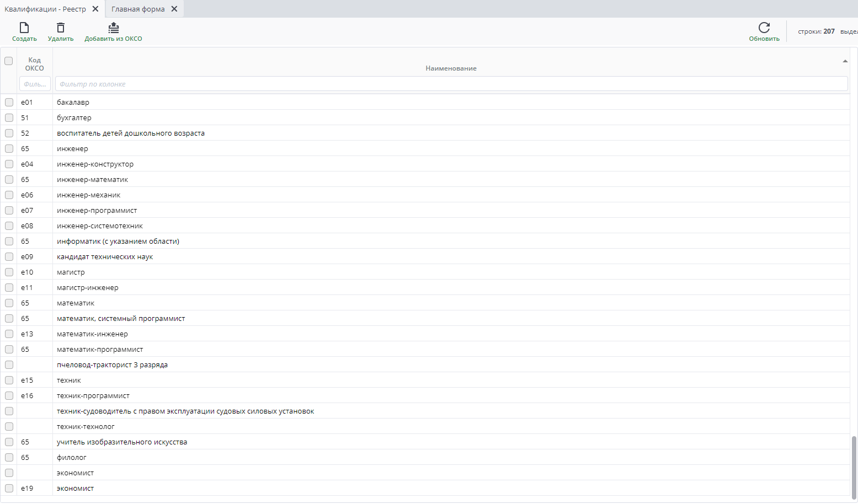Viewport: 858px width, 504px height.
Task: Click информатик (с указанием области) cell
Action: point(451,241)
